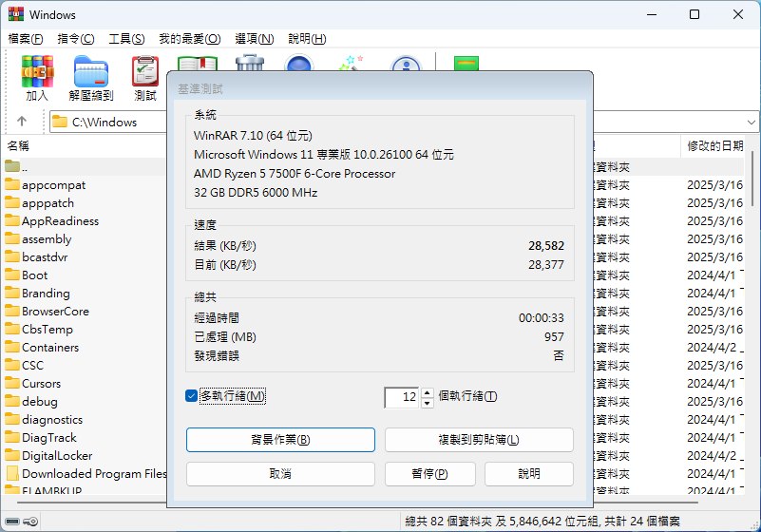Select the DigitalLocker folder name
The width and height of the screenshot is (761, 532).
click(57, 455)
